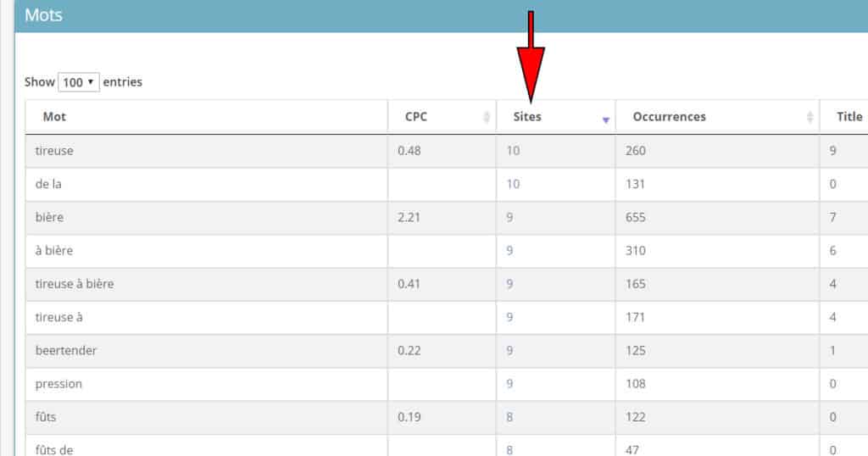Select the word 'bière'
Screen dimensions: 868x456
pyautogui.click(x=49, y=217)
